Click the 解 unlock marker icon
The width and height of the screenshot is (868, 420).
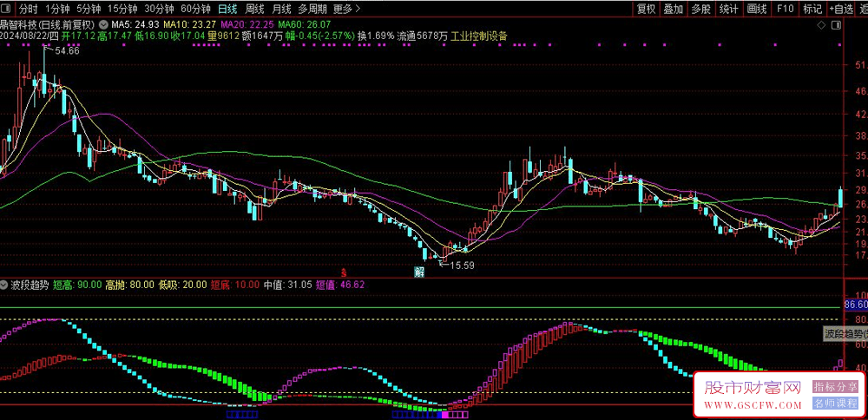pyautogui.click(x=419, y=272)
